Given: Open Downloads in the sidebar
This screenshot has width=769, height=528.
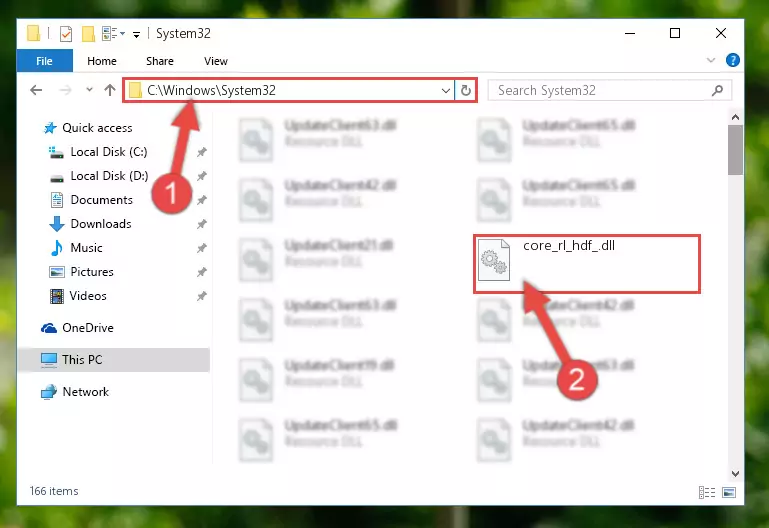Looking at the screenshot, I should (x=91, y=224).
